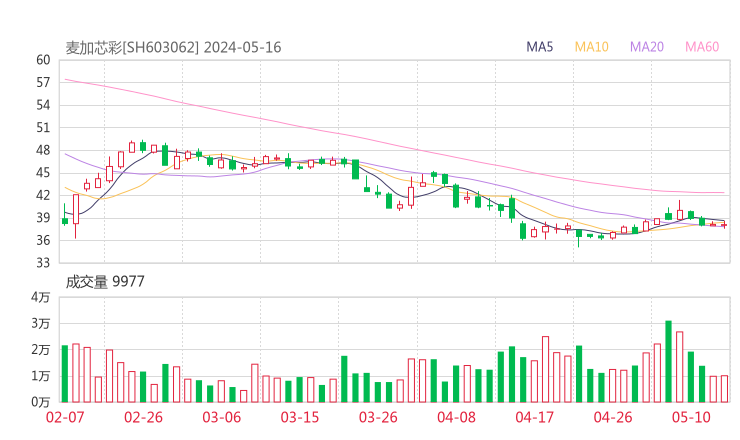The width and height of the screenshot is (740, 440).
Task: Select the MA10 legend label
Action: coord(591,47)
